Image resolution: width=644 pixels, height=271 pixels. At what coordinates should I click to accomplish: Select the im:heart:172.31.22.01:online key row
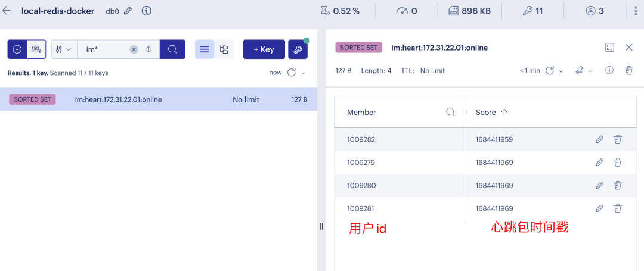coord(158,99)
